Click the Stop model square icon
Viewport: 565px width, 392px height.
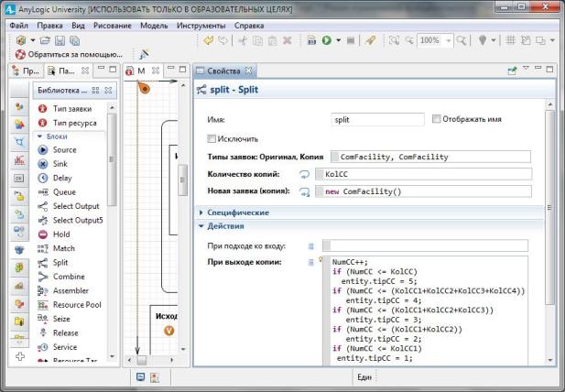click(x=350, y=40)
